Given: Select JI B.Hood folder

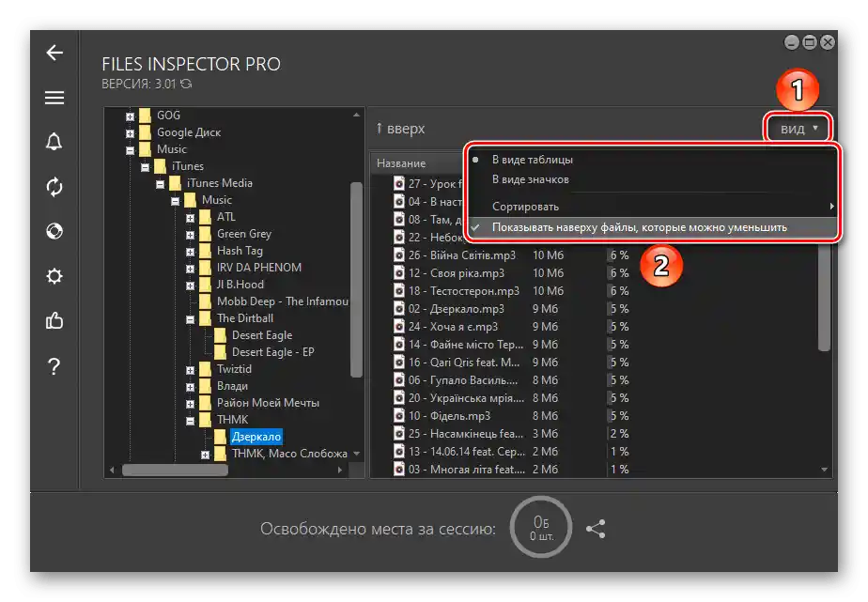Looking at the screenshot, I should (240, 285).
